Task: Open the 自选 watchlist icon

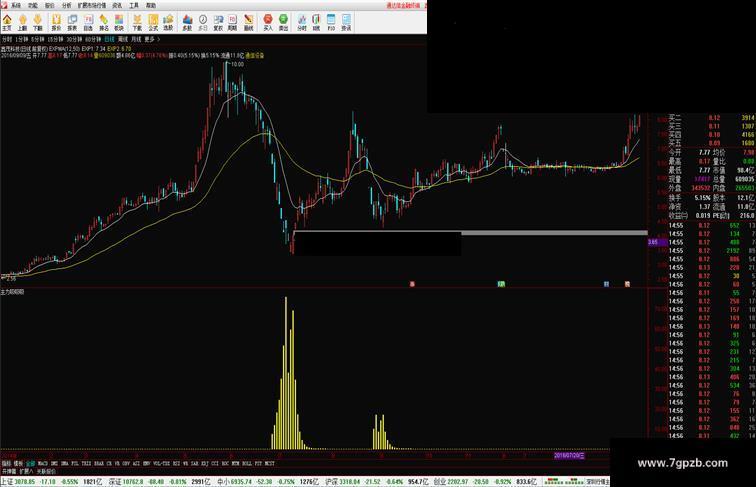Action: tap(88, 22)
